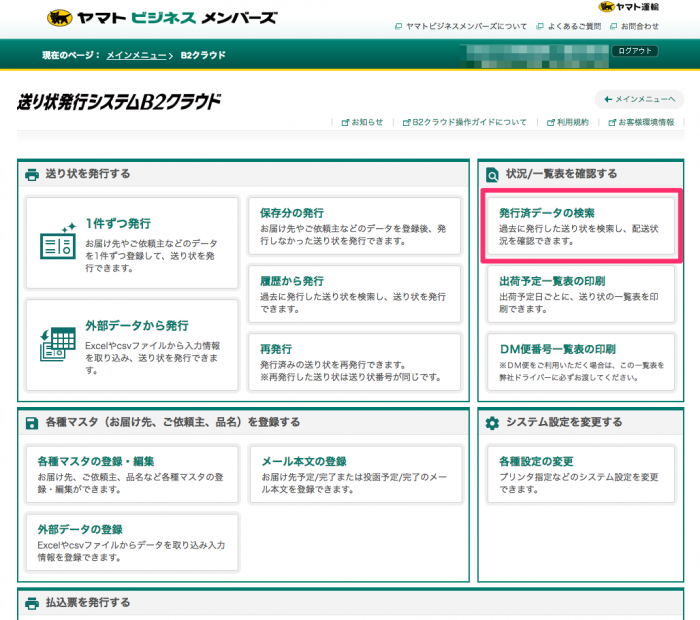Open ヤマトビジネスメンバーズについて link
Viewport: 700px width, 620px height.
[x=467, y=26]
